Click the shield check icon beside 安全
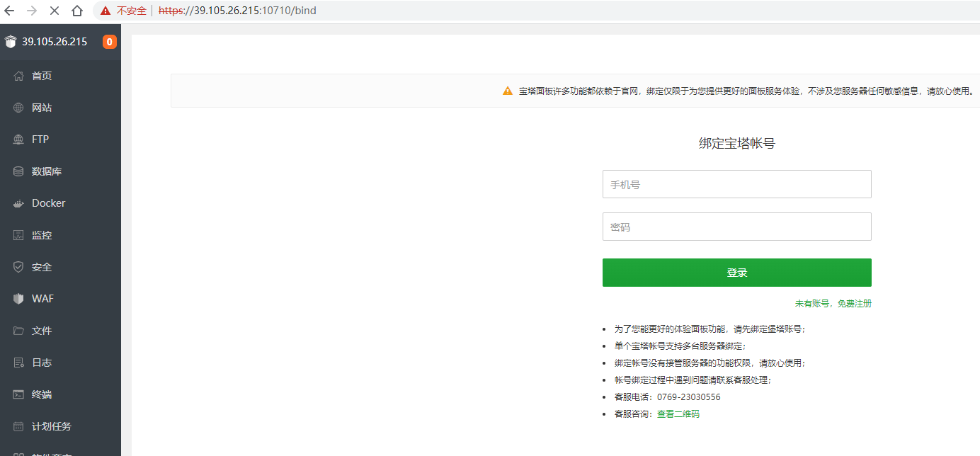This screenshot has height=456, width=980. [x=19, y=267]
